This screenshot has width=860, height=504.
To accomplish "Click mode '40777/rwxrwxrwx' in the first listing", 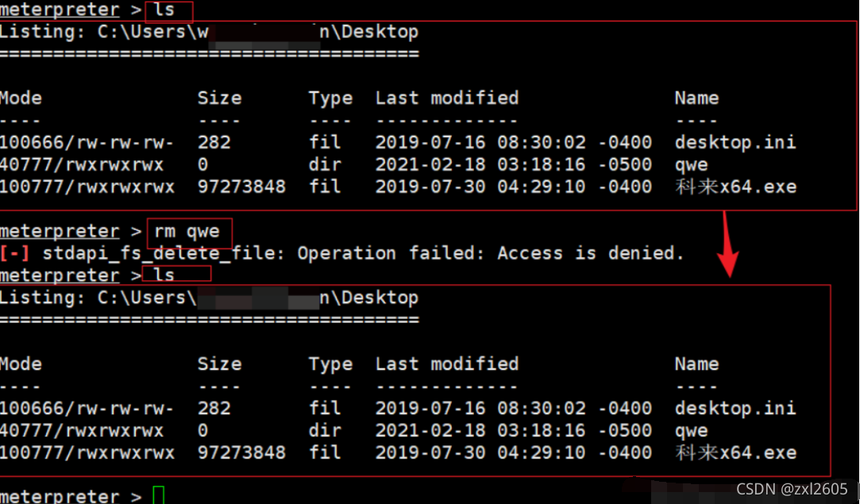I will click(x=82, y=165).
